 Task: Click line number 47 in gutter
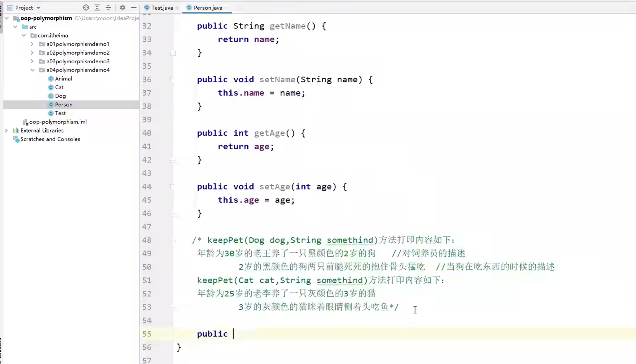pos(147,227)
